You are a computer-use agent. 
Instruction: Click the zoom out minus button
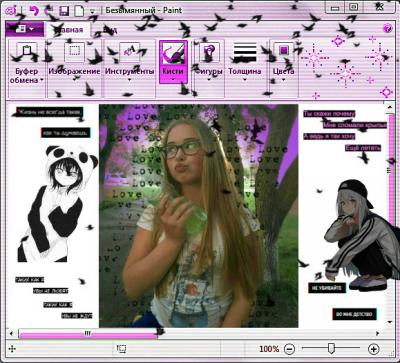click(289, 349)
